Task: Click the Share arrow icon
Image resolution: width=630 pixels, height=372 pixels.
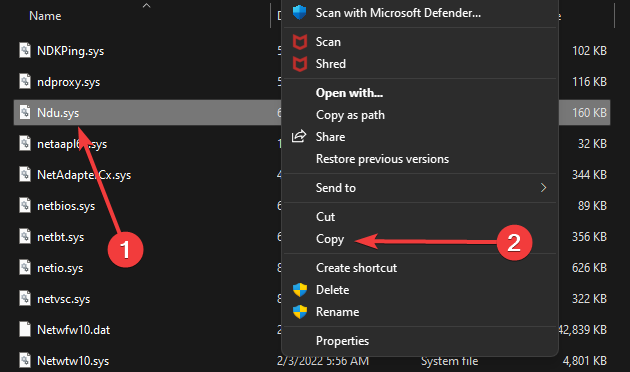Action: [x=299, y=137]
